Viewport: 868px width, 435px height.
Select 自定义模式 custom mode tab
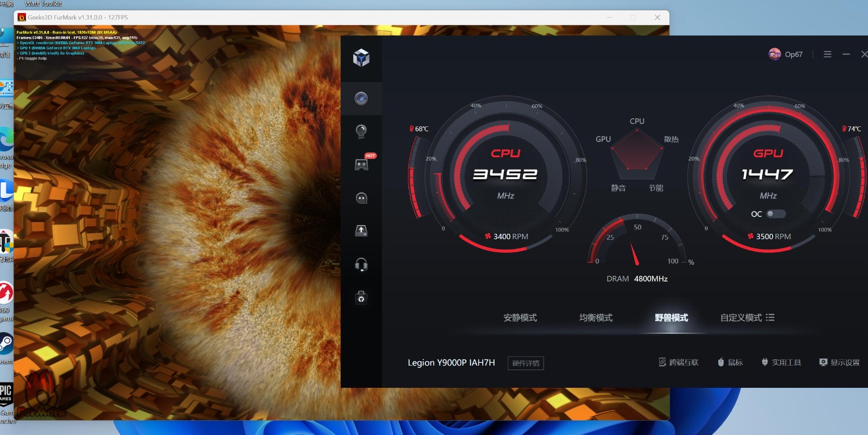pyautogui.click(x=741, y=318)
